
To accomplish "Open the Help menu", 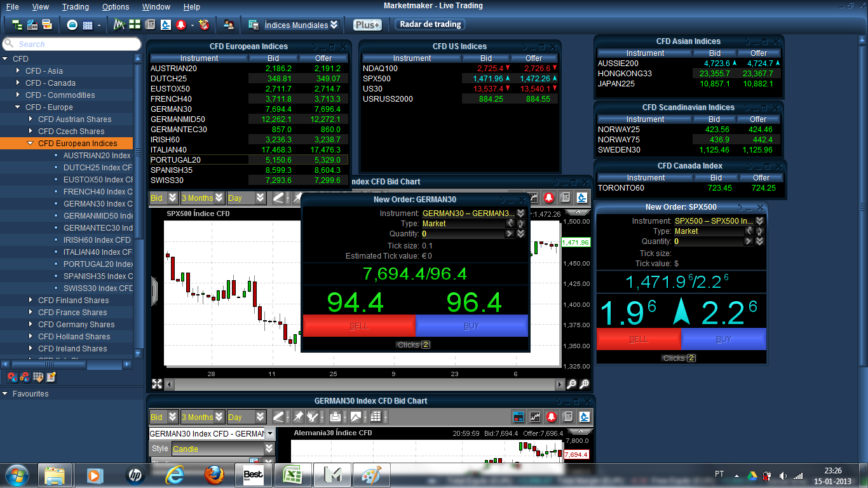I will (x=191, y=7).
